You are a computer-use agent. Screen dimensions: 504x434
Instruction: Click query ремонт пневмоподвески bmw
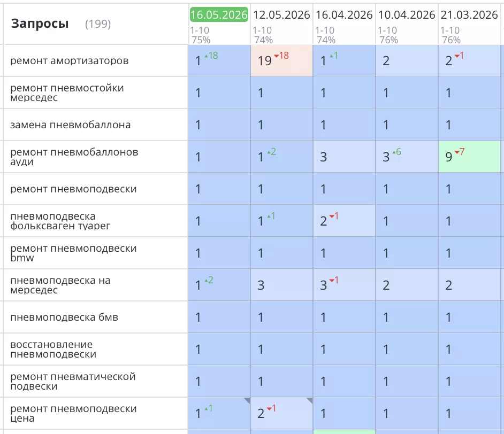click(x=73, y=253)
